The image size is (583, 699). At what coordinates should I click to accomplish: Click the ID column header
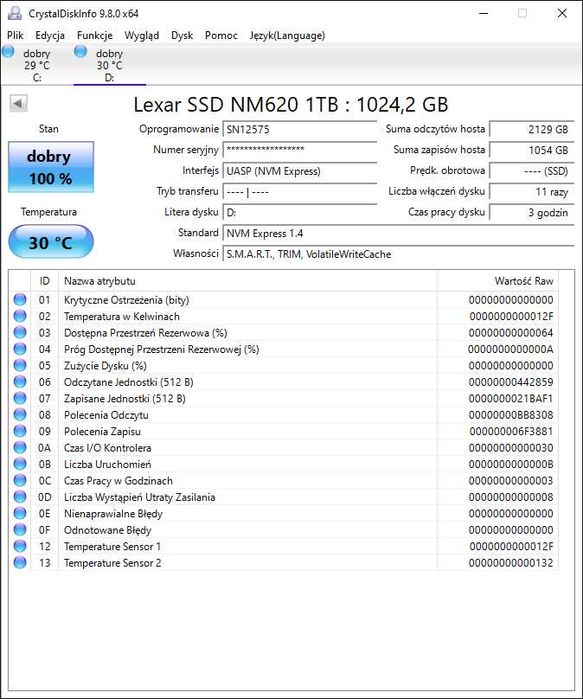(44, 281)
